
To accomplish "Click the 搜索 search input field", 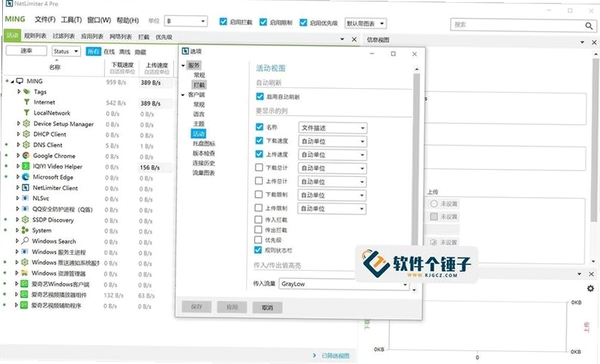I will (517, 25).
